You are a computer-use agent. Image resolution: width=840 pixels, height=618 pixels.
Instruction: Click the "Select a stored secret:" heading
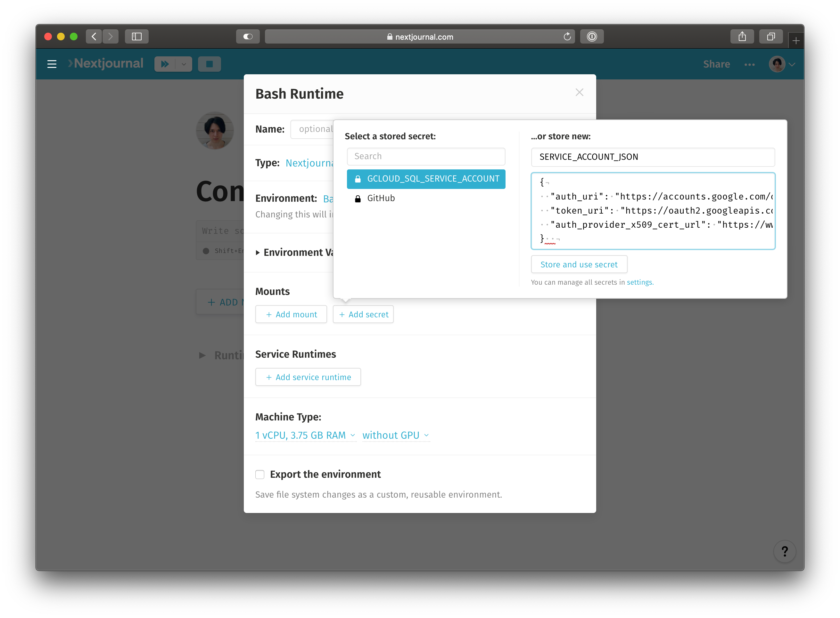click(390, 136)
